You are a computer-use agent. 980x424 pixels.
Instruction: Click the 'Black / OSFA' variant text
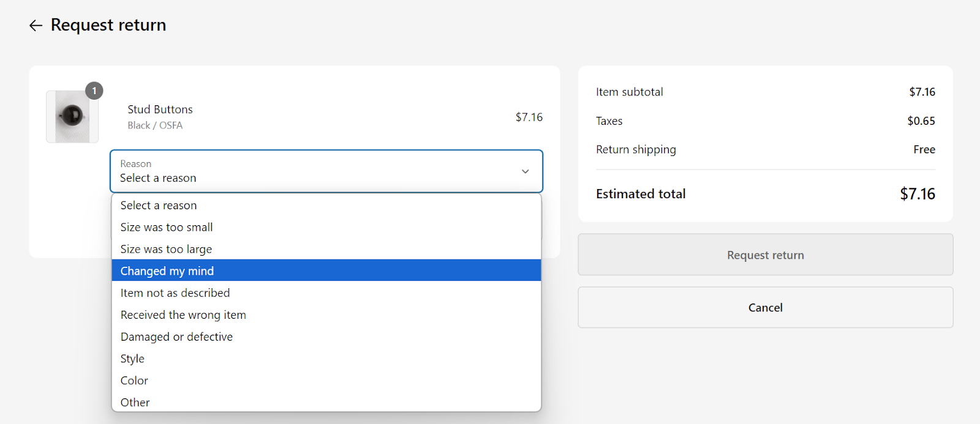tap(155, 125)
